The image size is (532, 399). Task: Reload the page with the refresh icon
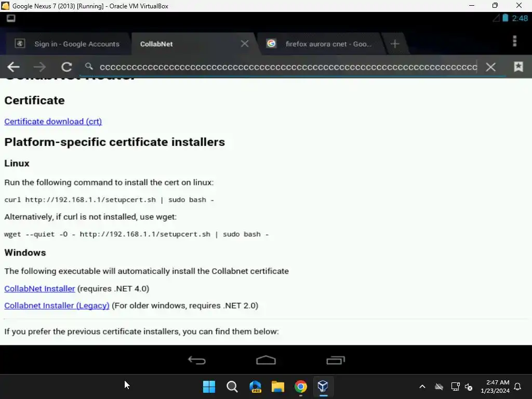(x=66, y=67)
